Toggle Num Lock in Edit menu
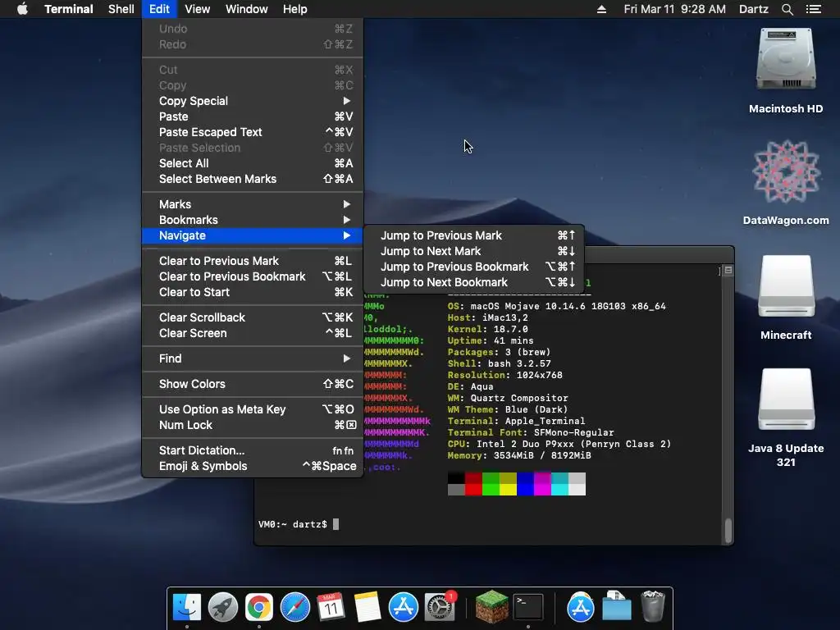Viewport: 840px width, 630px height. click(253, 425)
